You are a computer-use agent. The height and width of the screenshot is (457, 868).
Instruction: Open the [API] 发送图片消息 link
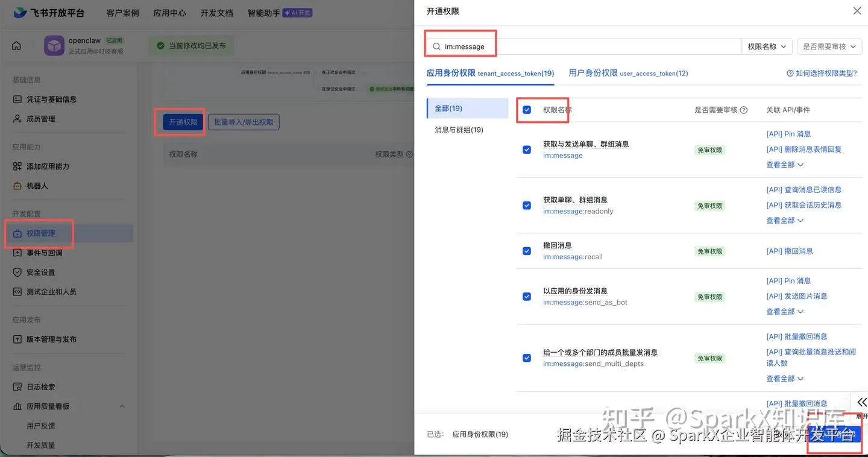(x=796, y=296)
